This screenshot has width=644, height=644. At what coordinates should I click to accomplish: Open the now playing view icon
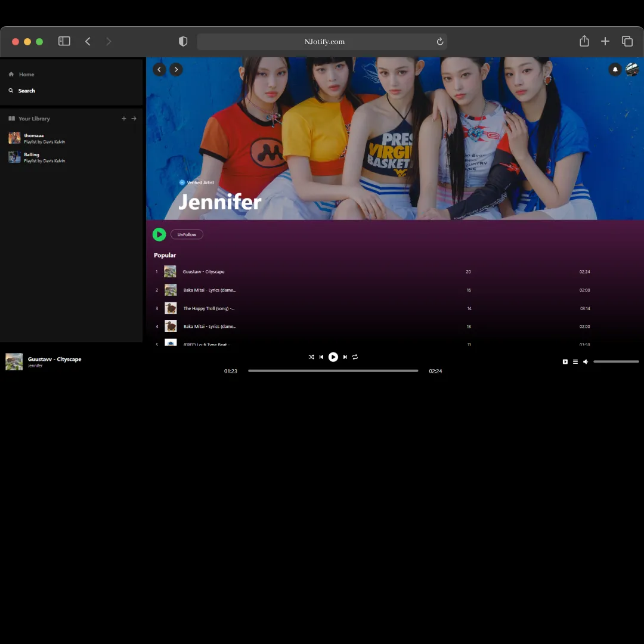tap(565, 362)
